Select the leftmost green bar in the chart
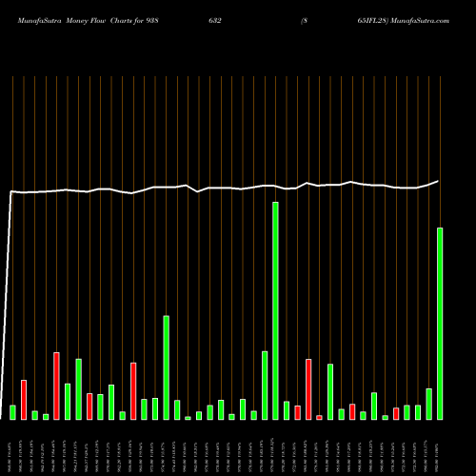This screenshot has height=476, width=476. point(12,412)
